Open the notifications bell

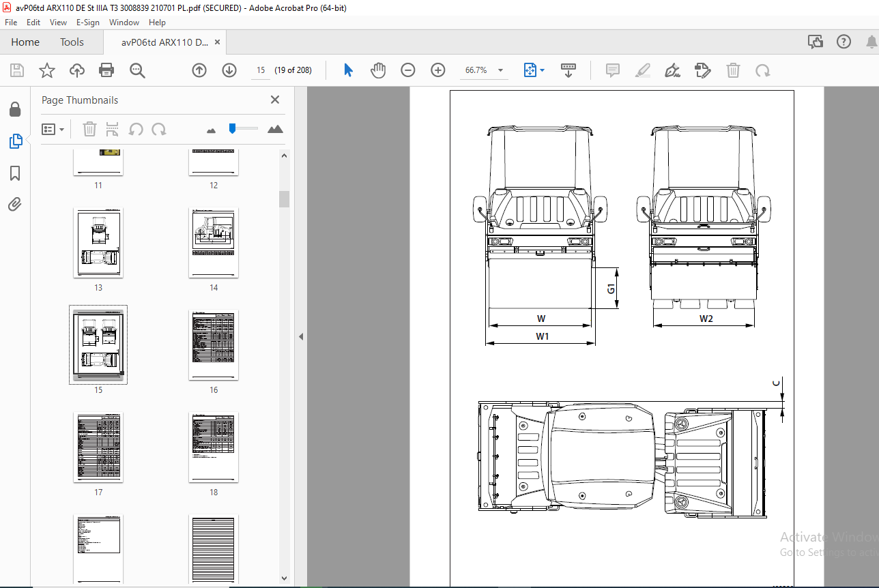pyautogui.click(x=871, y=42)
